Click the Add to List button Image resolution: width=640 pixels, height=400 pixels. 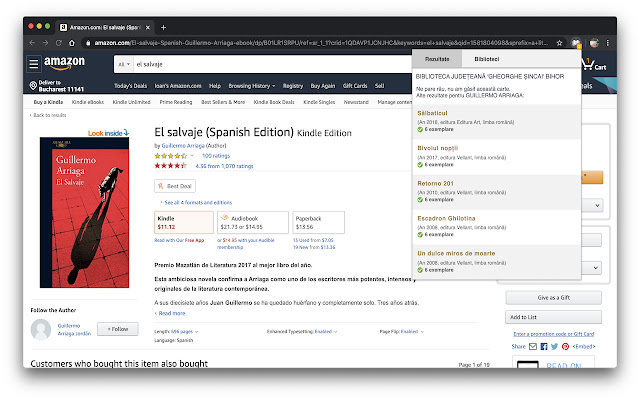point(553,317)
